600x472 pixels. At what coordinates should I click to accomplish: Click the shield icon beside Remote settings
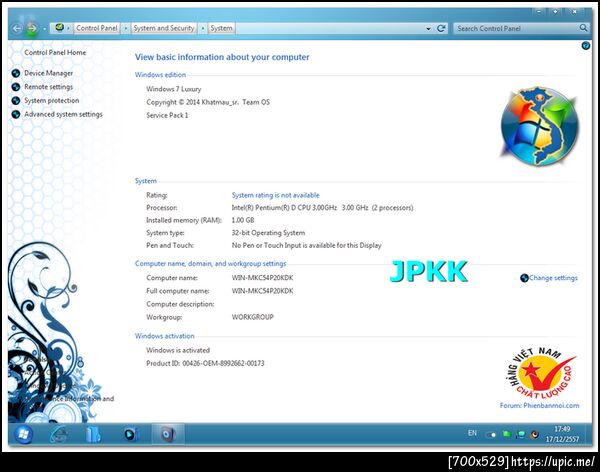(16, 87)
